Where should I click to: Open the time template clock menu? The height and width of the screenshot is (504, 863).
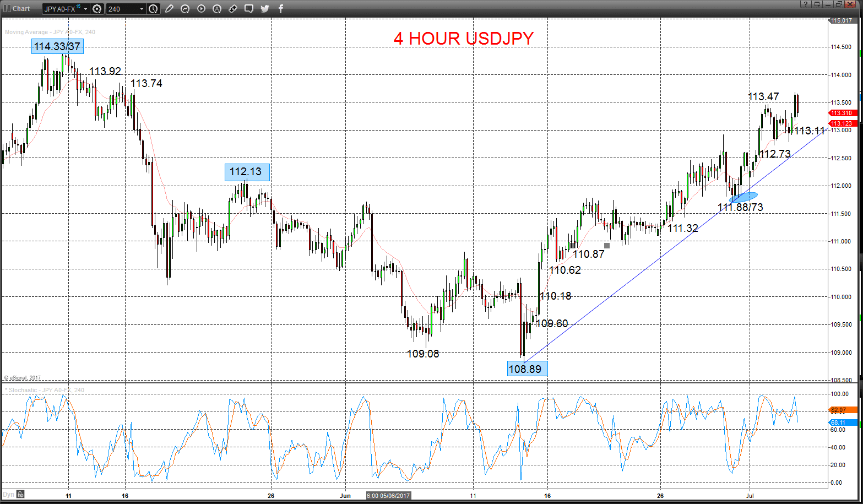153,9
